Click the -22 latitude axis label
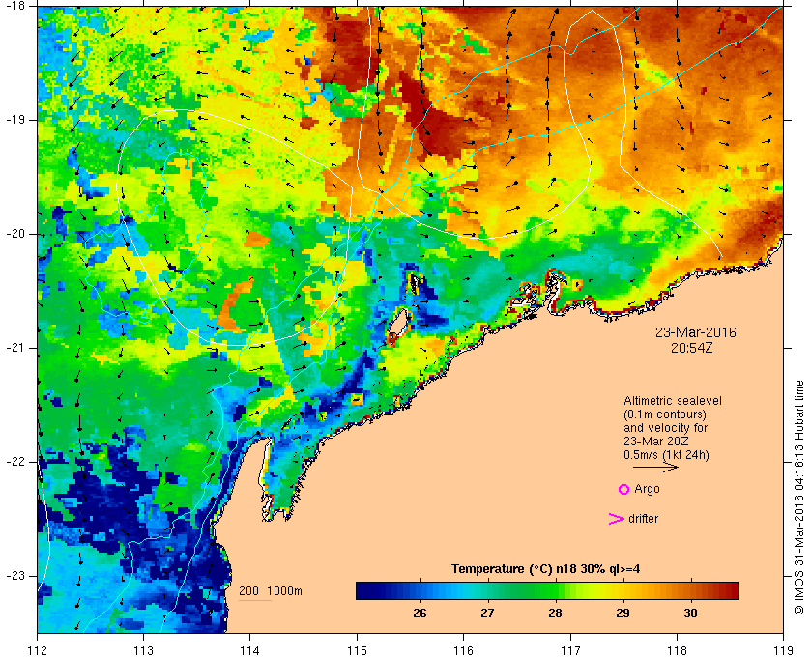 [x=16, y=461]
